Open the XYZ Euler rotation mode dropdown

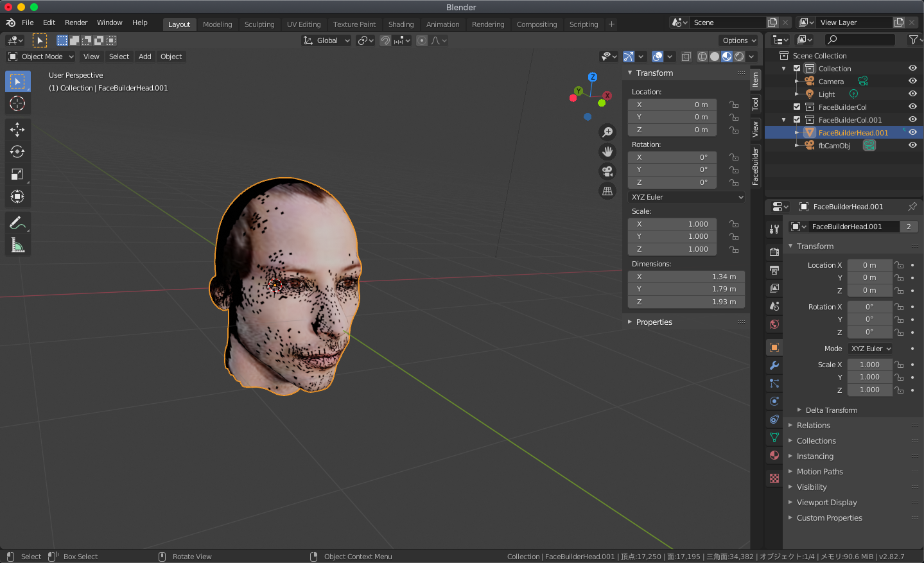click(686, 197)
